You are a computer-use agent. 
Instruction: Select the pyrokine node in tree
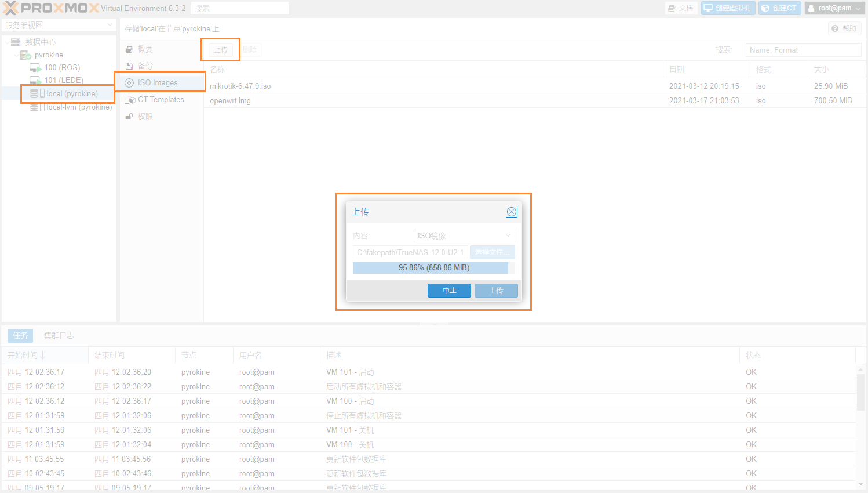49,55
